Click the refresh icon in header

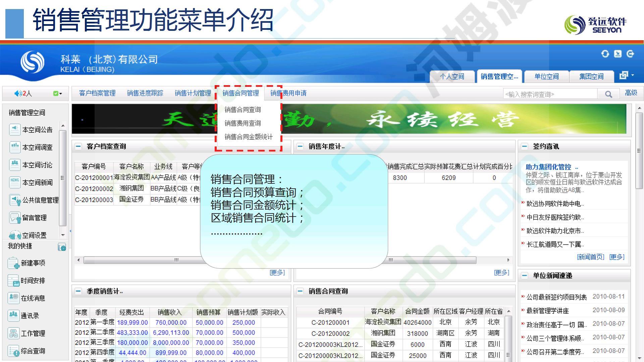[x=605, y=54]
